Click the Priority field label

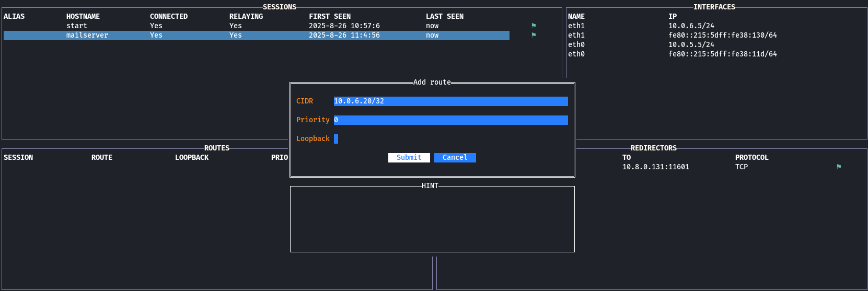pyautogui.click(x=313, y=120)
